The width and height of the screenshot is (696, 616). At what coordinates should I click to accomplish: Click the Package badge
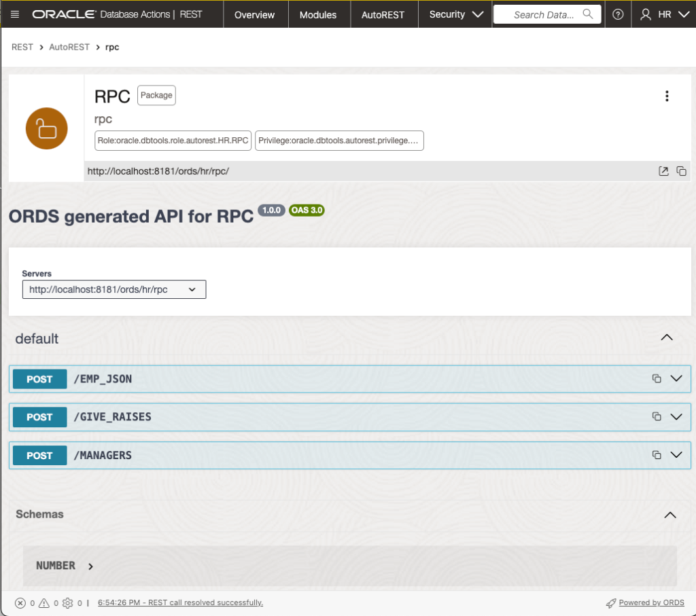click(156, 95)
